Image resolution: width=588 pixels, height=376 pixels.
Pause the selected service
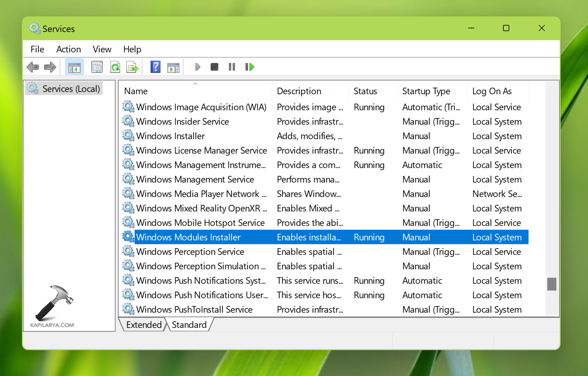pos(231,67)
